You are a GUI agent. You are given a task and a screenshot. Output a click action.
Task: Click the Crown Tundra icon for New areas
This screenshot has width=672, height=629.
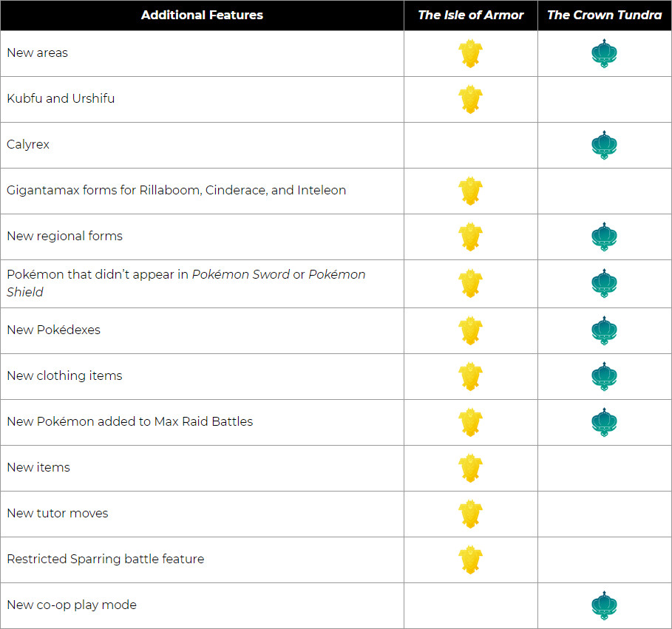pos(604,54)
